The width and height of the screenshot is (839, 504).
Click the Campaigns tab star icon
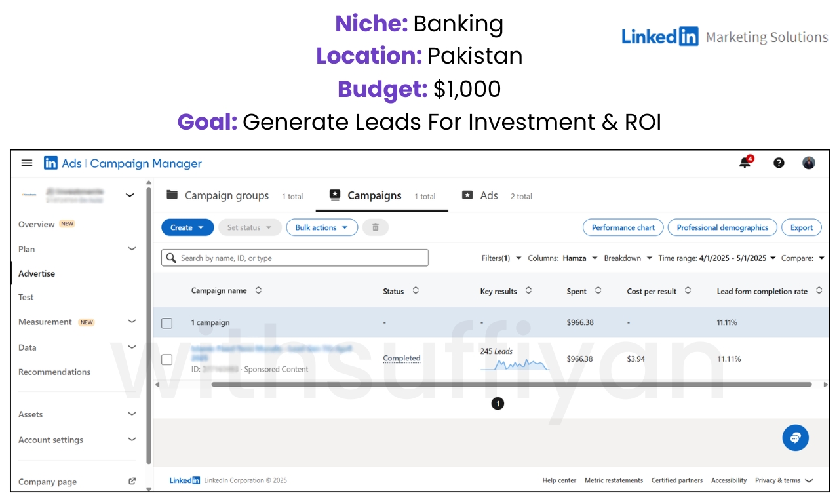point(335,195)
